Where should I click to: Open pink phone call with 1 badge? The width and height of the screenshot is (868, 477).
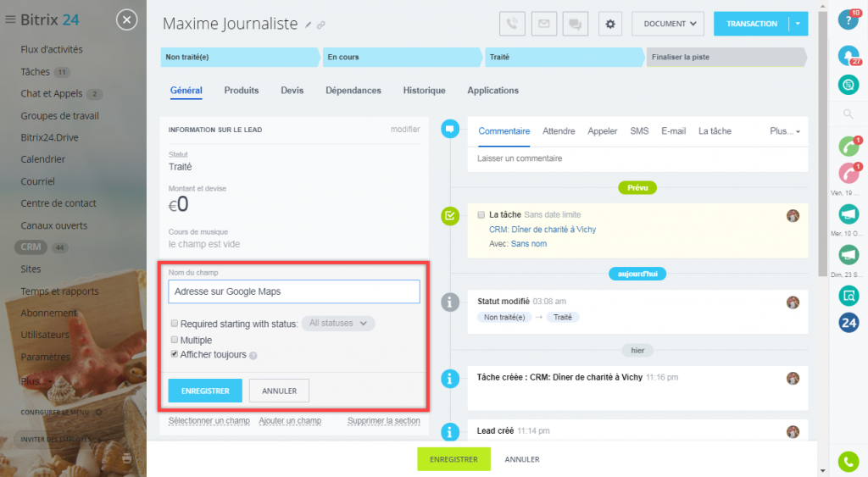click(x=849, y=173)
